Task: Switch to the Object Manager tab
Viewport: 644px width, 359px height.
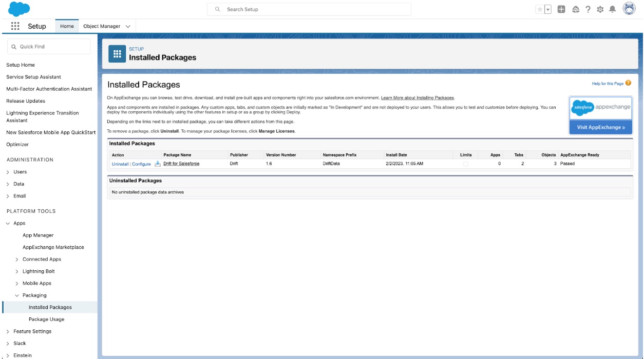Action: pyautogui.click(x=102, y=26)
